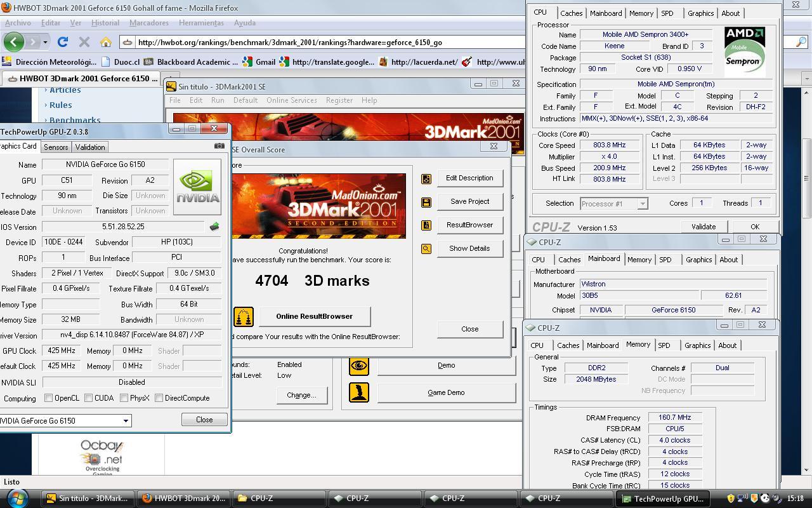The width and height of the screenshot is (812, 508).
Task: Click the system clock showing 15:18
Action: (796, 498)
